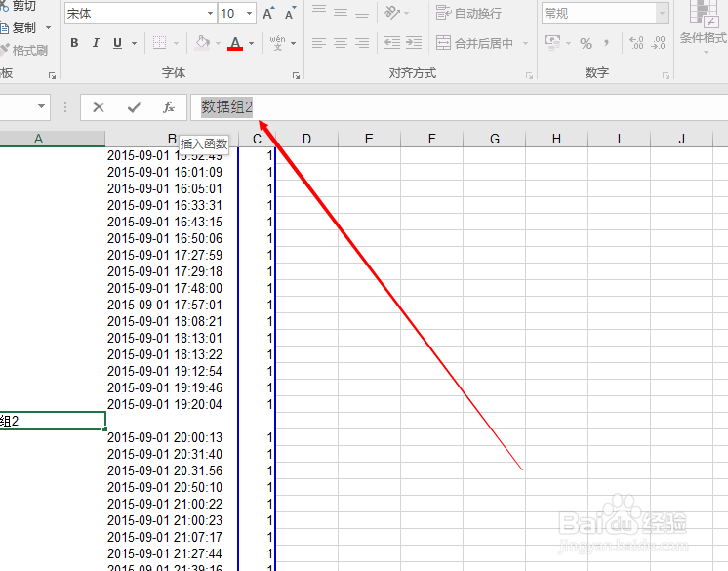
Task: Open alignment settings dialog launcher
Action: (x=529, y=75)
